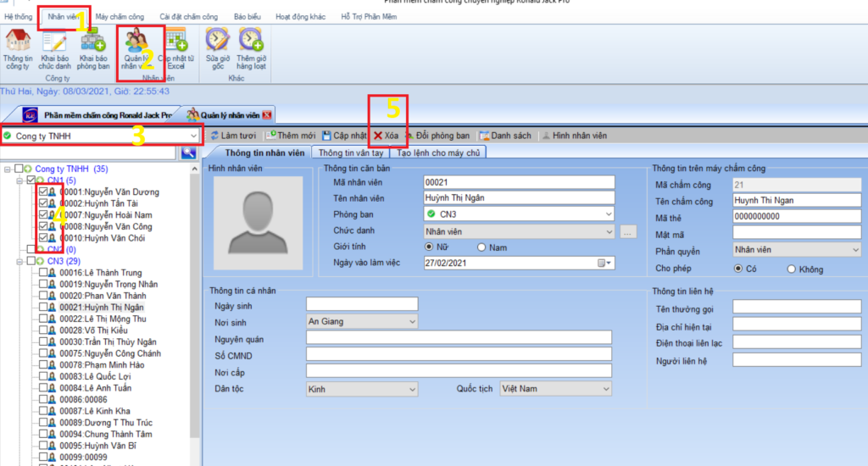The image size is (868, 466).
Task: Open the Báo biểu menu
Action: click(x=247, y=17)
